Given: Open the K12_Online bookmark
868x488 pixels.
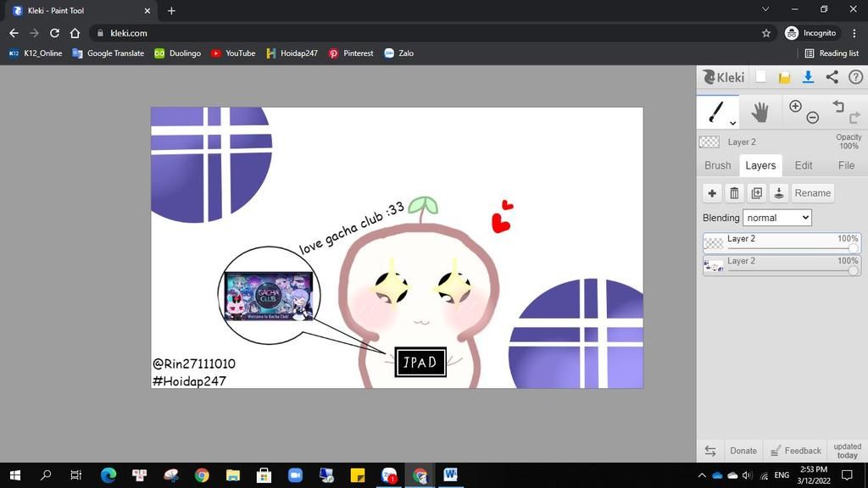Looking at the screenshot, I should pos(36,53).
